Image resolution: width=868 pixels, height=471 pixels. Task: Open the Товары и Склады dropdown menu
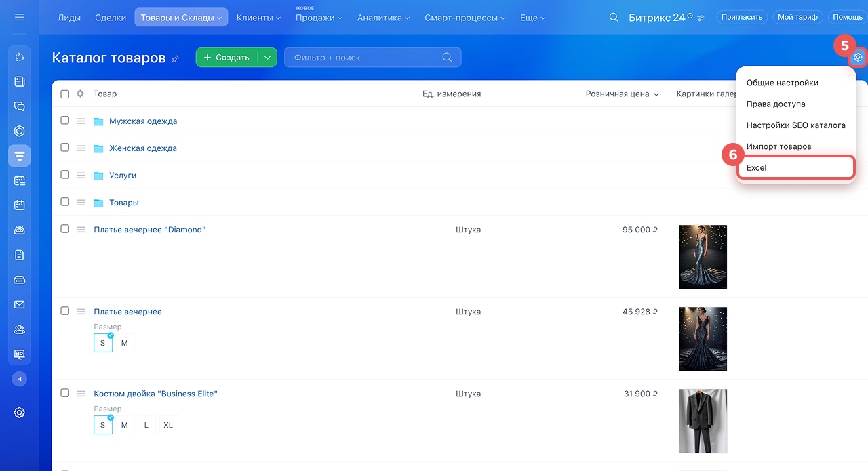181,18
